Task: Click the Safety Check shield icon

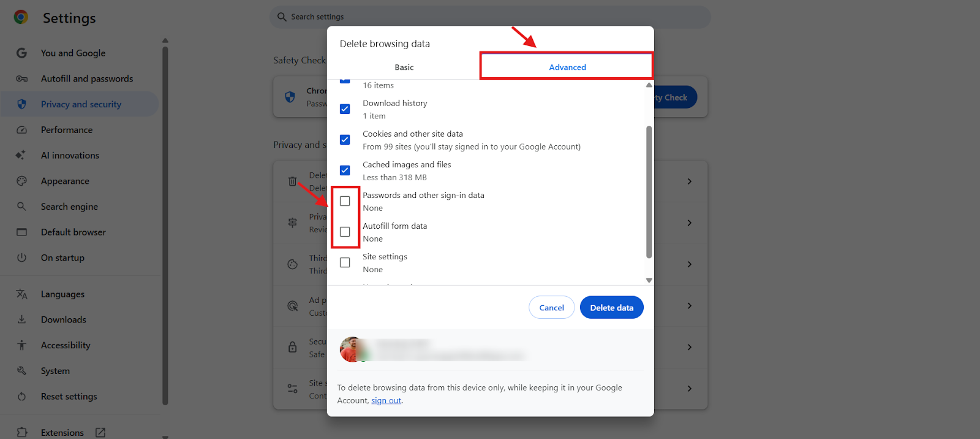Action: (290, 97)
